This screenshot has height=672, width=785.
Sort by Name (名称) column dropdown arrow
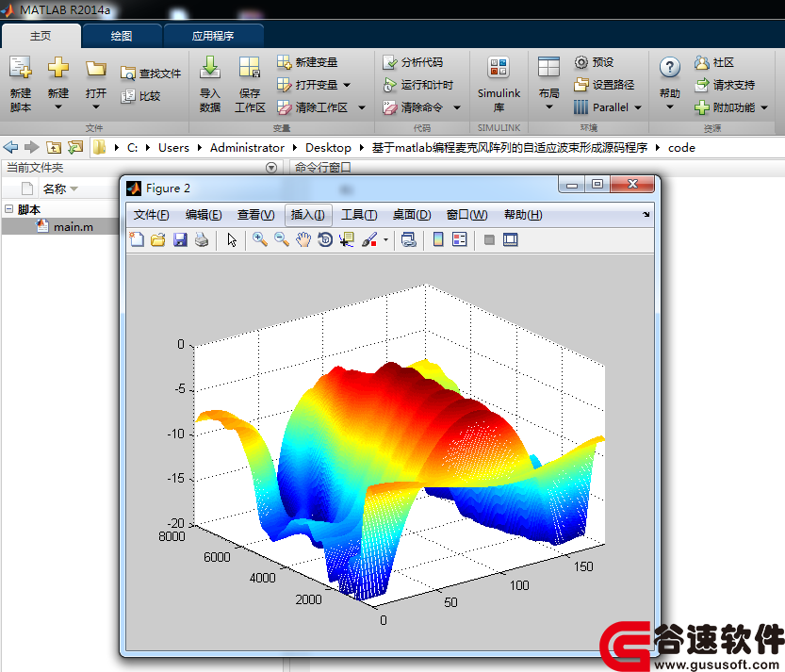[x=74, y=188]
